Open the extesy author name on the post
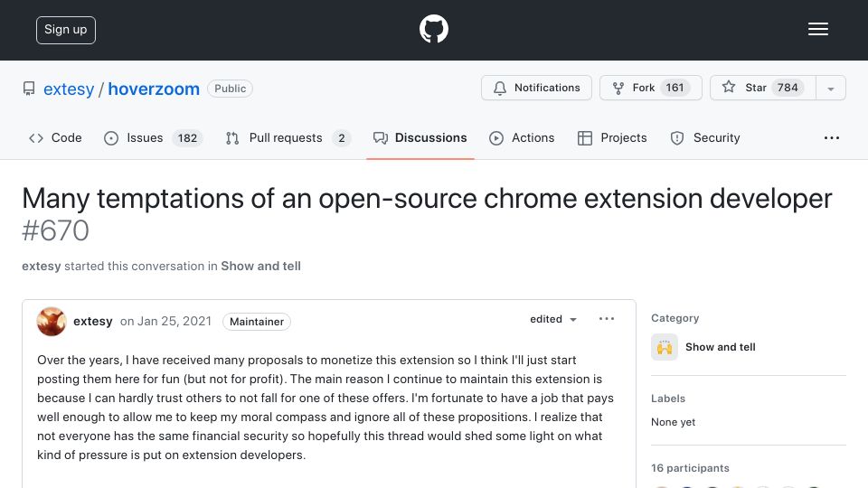Image resolution: width=868 pixels, height=488 pixels. coord(93,322)
